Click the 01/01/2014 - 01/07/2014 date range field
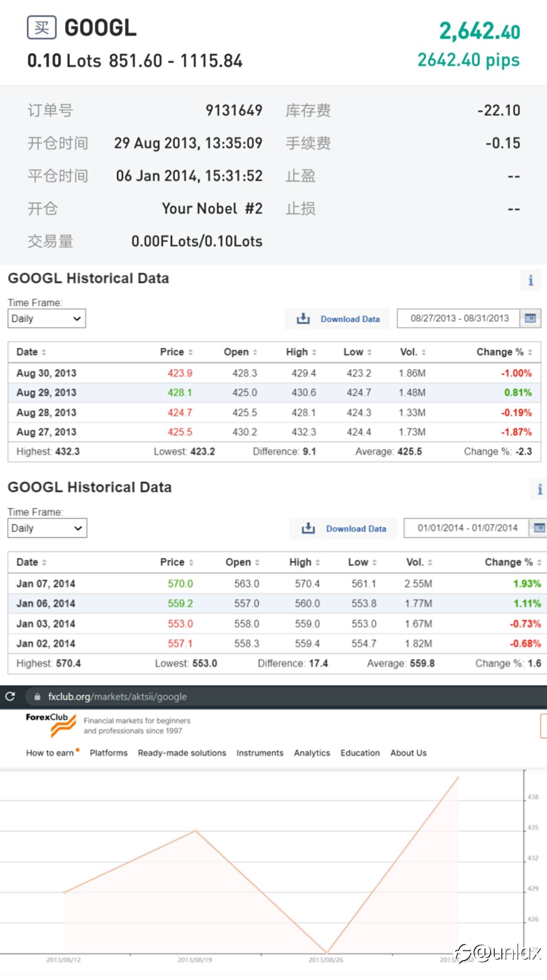Image resolution: width=547 pixels, height=980 pixels. click(x=467, y=528)
